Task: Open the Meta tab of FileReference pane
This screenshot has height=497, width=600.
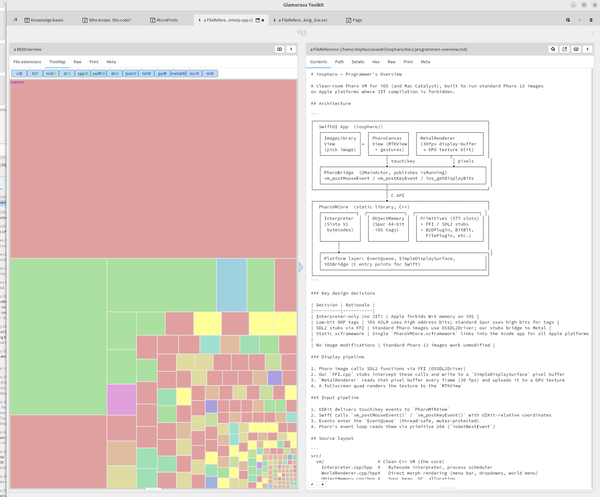Action: [425, 62]
